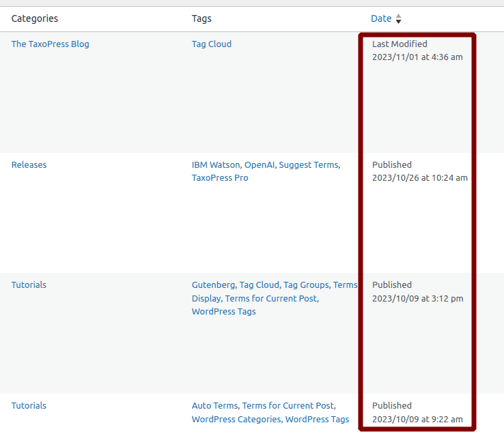Filter by the Tag Groups tag
The height and width of the screenshot is (438, 504).
[x=306, y=285]
